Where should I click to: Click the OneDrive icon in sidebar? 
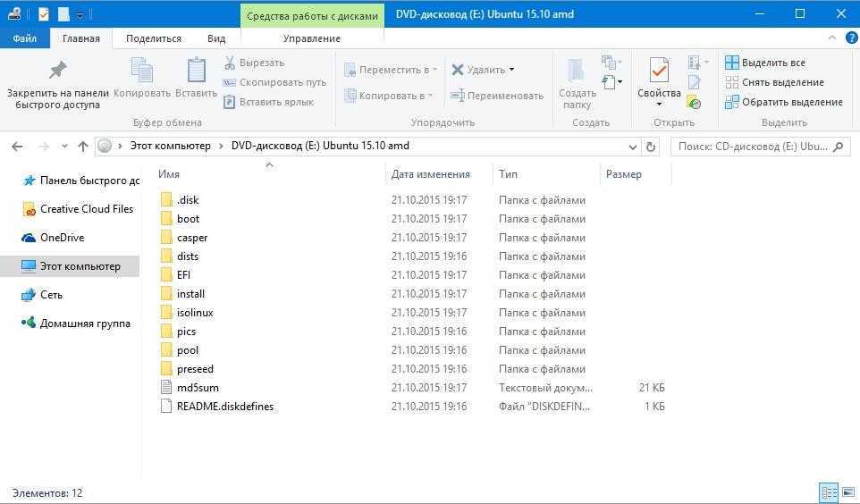click(x=29, y=238)
